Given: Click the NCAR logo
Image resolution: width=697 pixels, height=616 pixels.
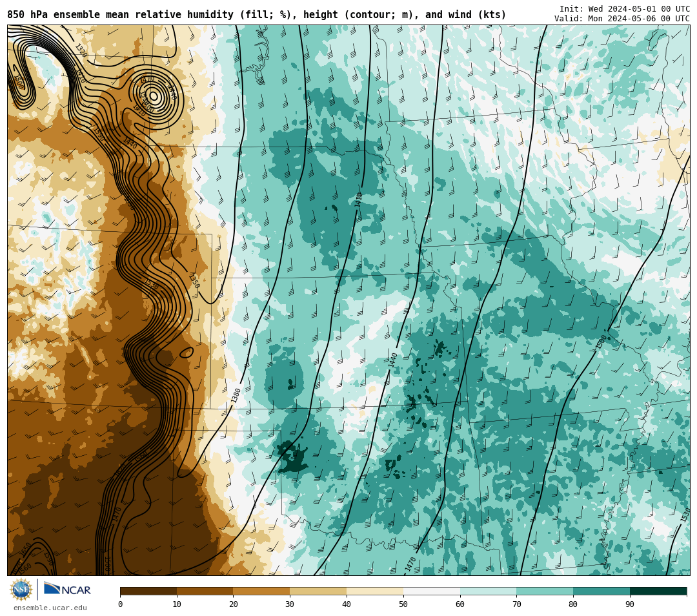Looking at the screenshot, I should (x=67, y=590).
